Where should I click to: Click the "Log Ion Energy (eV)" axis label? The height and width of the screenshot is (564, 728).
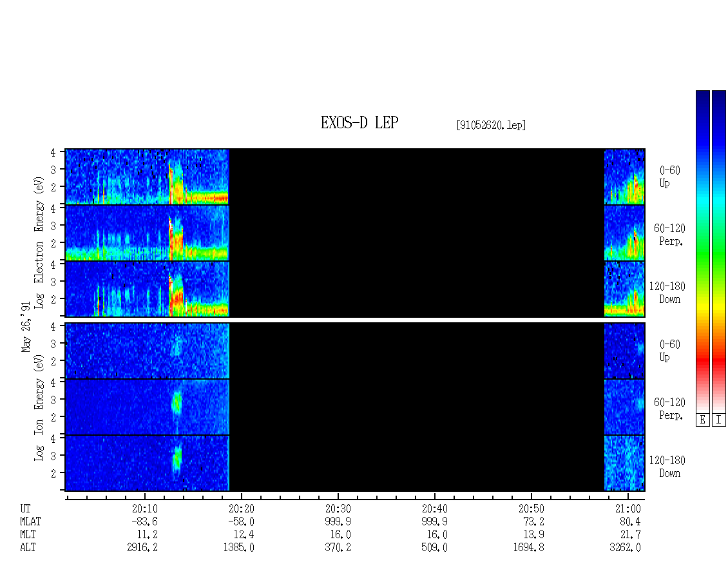coord(39,408)
